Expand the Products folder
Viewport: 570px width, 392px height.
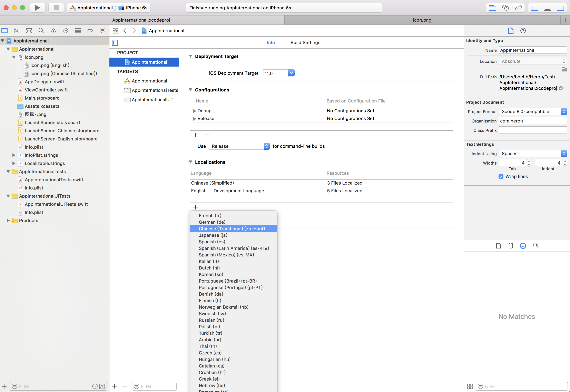[8, 220]
